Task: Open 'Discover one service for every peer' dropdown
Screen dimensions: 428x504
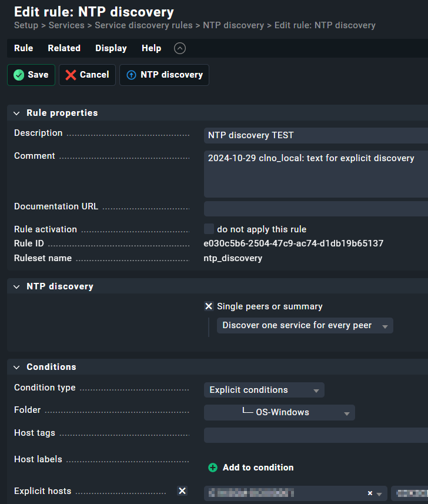Action: [305, 326]
